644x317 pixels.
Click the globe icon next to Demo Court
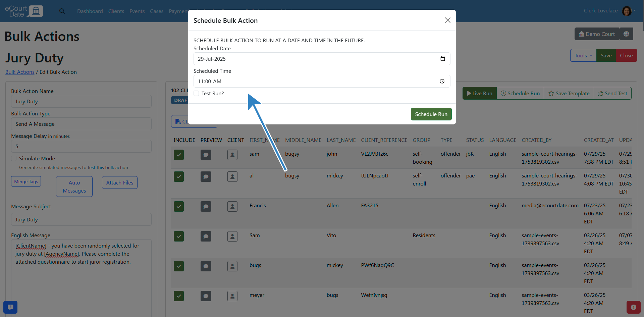(626, 34)
